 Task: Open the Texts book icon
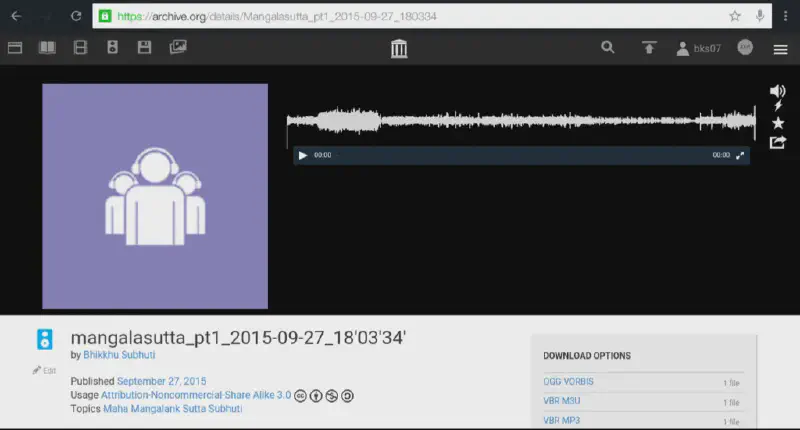pos(47,47)
